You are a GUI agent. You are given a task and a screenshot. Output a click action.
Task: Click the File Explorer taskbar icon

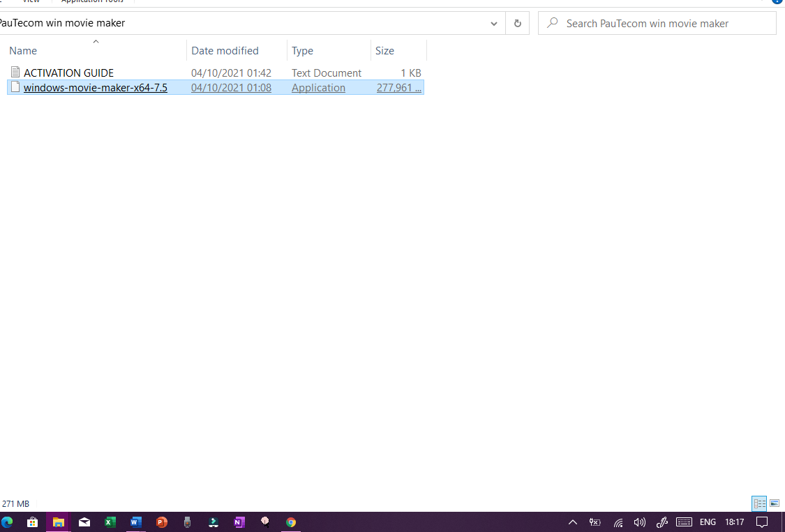click(58, 522)
